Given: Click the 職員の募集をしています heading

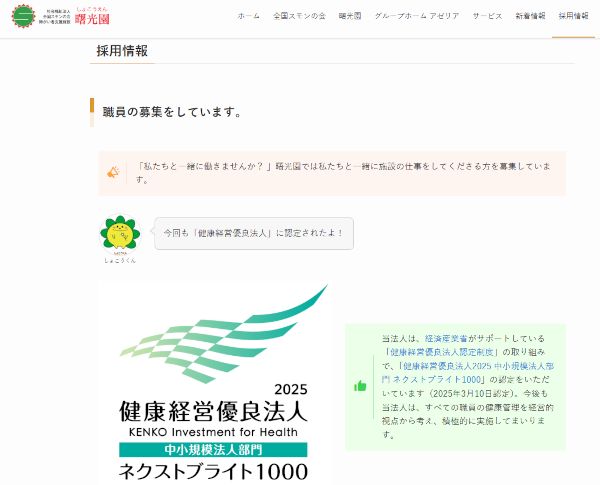Looking at the screenshot, I should [x=171, y=111].
